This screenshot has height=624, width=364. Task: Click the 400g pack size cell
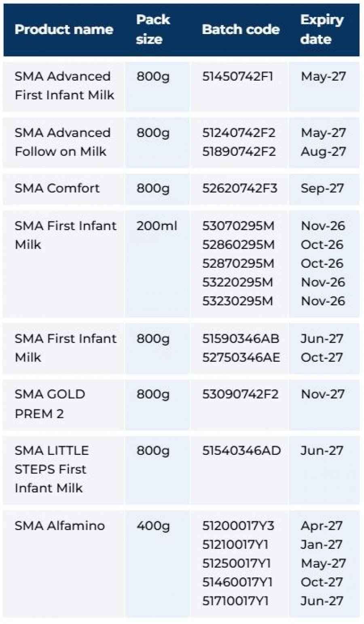[153, 526]
